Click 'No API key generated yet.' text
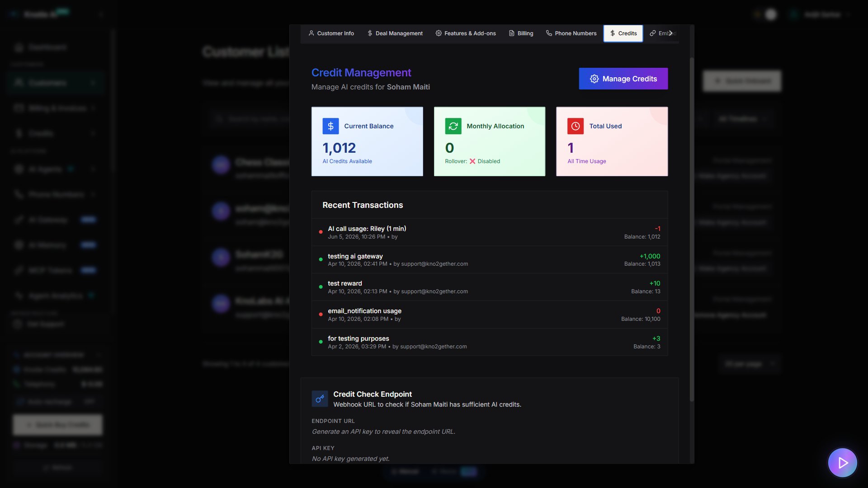868x488 pixels. coord(350,459)
